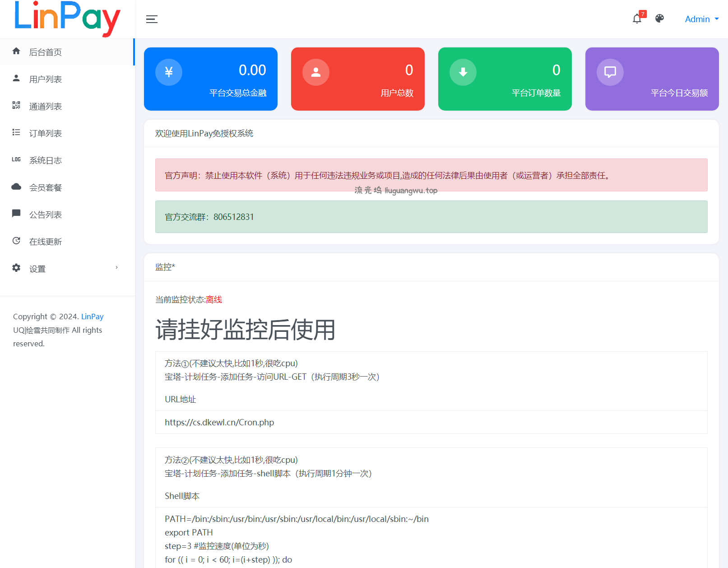Click the blue 平台交易总金融 card

210,79
